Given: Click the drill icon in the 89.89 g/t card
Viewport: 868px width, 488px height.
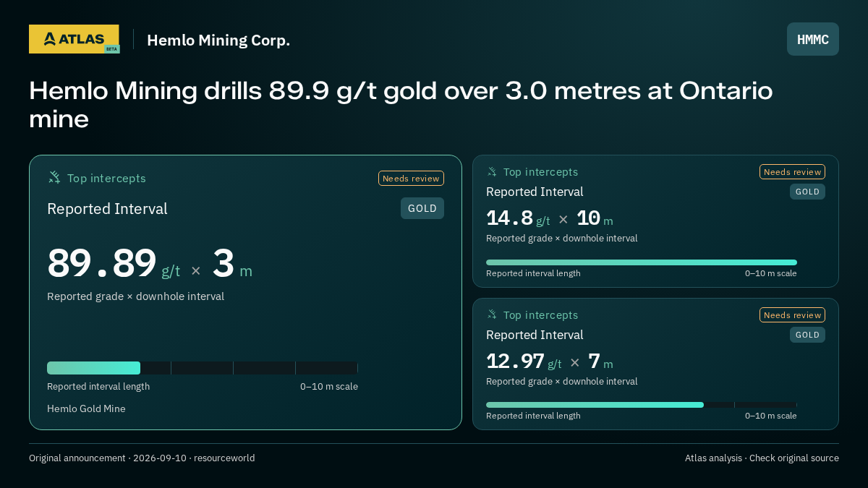Looking at the screenshot, I should 54,177.
